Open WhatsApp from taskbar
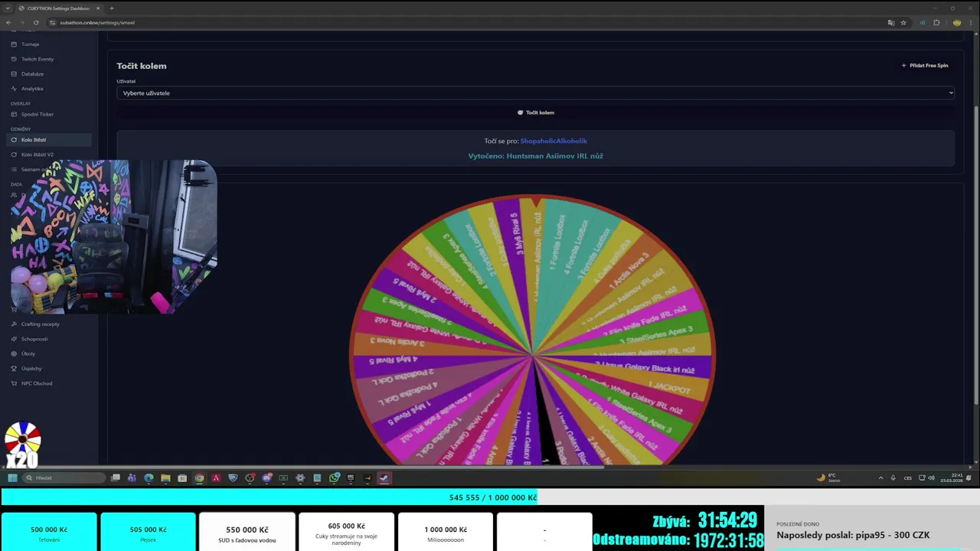Viewport: 980px width, 551px height. [x=335, y=478]
